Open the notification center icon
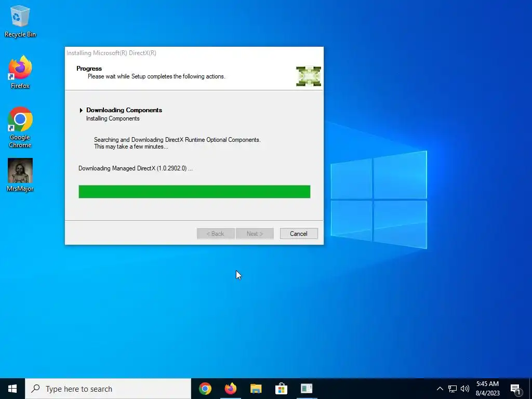The height and width of the screenshot is (399, 532). pos(516,389)
